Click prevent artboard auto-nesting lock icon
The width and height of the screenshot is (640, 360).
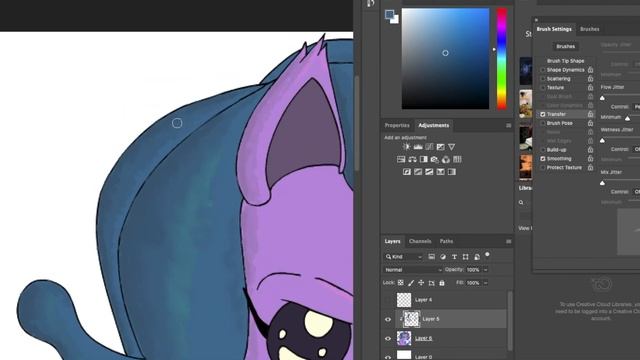tap(431, 283)
